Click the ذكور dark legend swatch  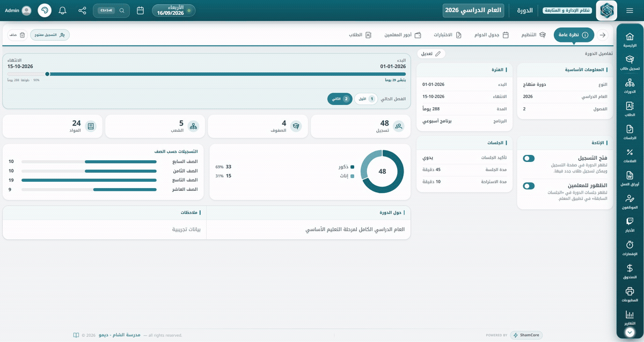[352, 167]
